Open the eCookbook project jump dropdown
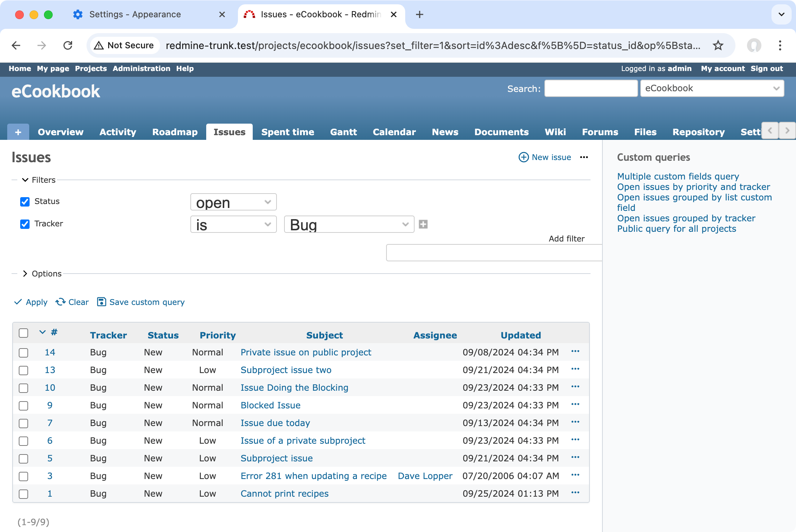Viewport: 796px width, 532px height. tap(712, 88)
